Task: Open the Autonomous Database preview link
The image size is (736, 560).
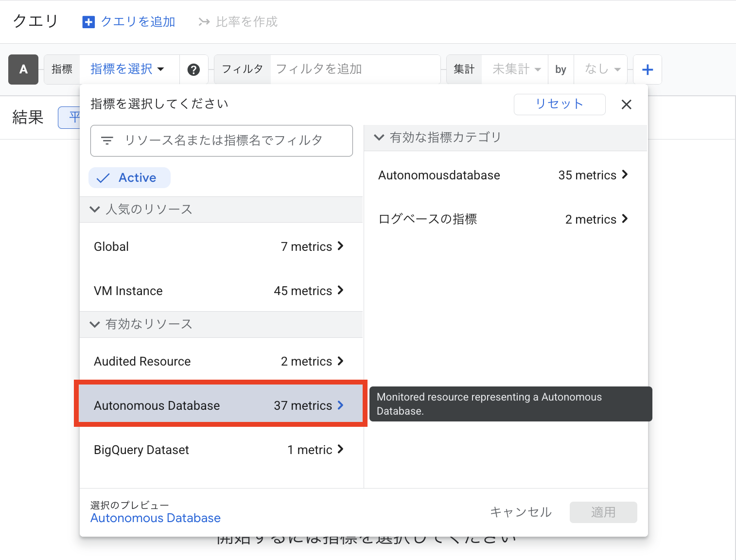Action: 156,518
